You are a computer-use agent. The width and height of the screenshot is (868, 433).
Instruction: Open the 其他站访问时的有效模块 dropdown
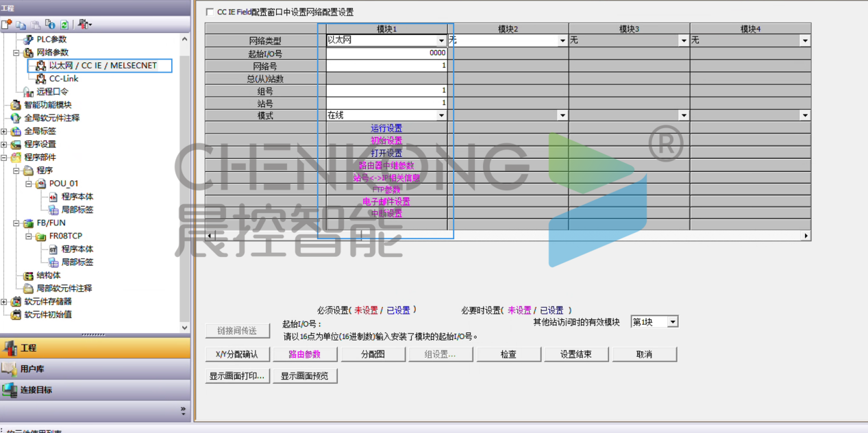coord(672,322)
